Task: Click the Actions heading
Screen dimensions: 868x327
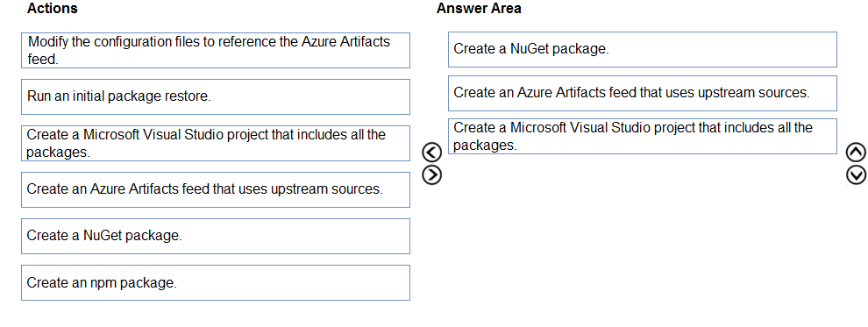Action: (x=53, y=8)
